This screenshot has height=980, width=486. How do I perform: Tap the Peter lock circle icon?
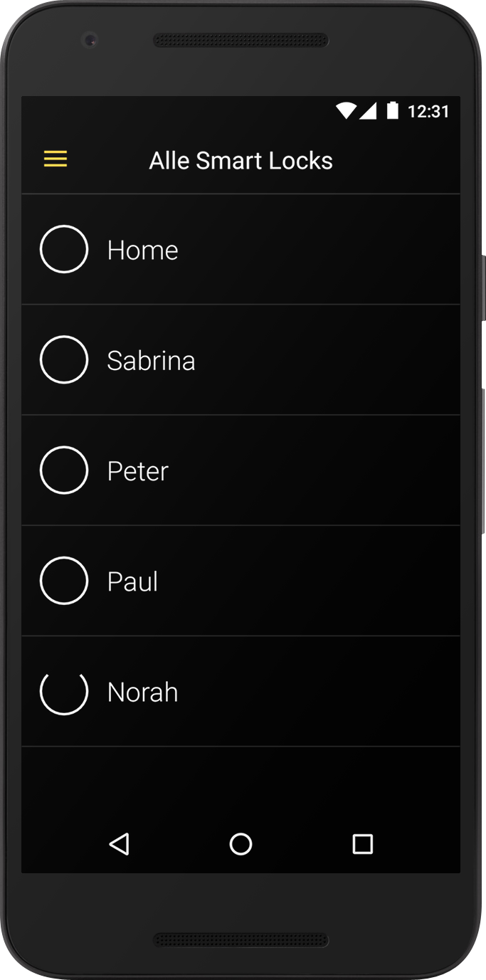pyautogui.click(x=64, y=470)
